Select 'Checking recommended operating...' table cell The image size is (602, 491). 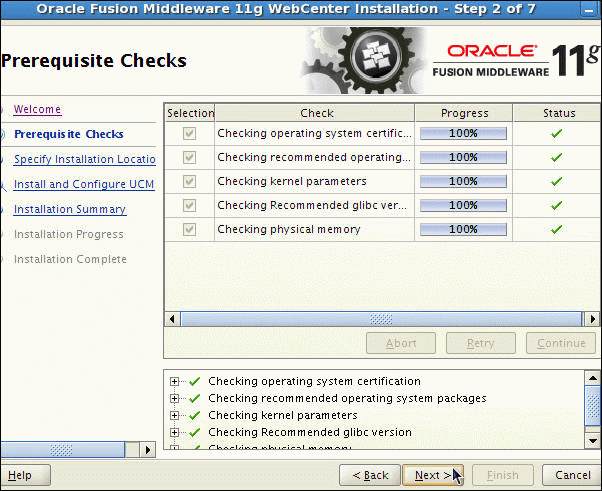click(x=314, y=157)
